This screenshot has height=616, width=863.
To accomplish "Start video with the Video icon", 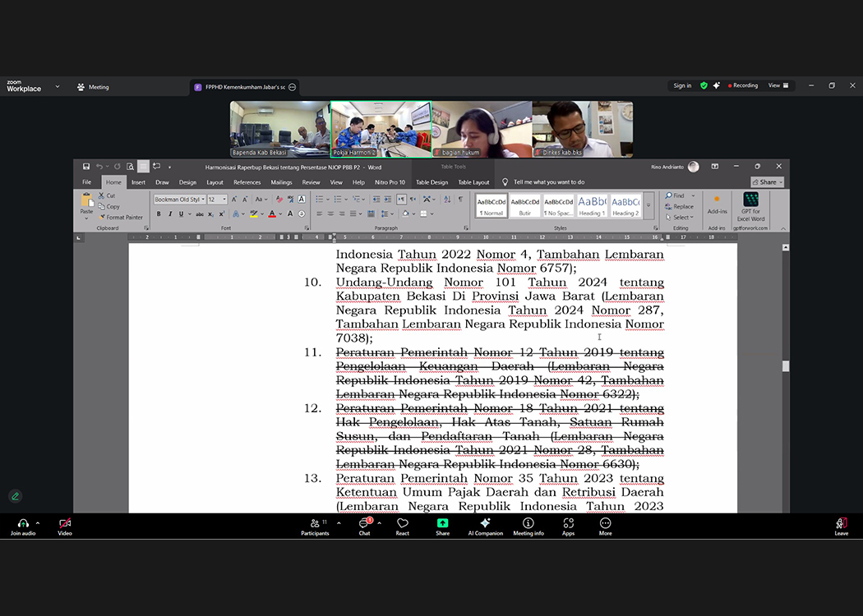I will pyautogui.click(x=65, y=525).
